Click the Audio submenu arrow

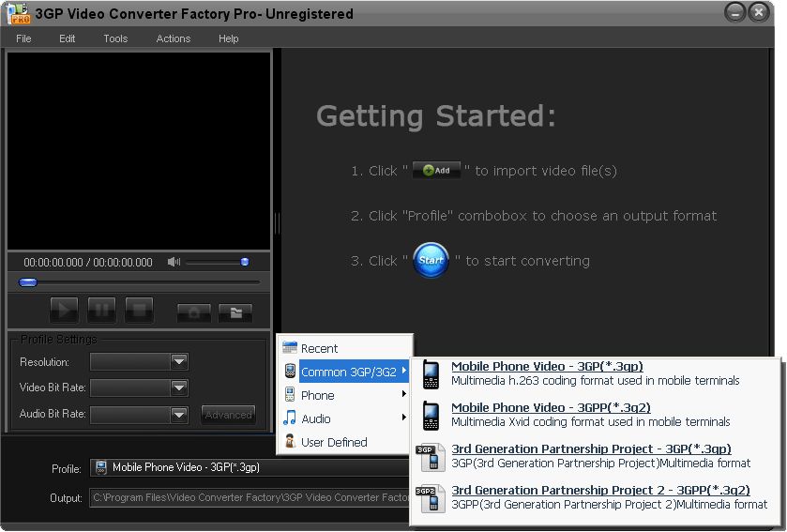[404, 418]
